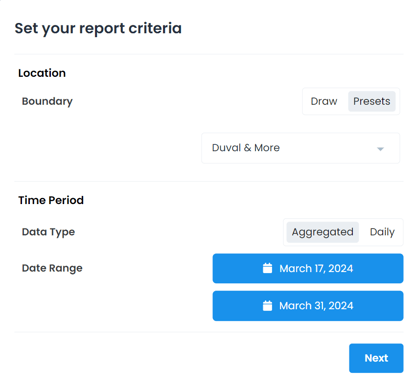Click the 'March 17, 2024' date text
Image resolution: width=415 pixels, height=389 pixels.
[x=316, y=268]
